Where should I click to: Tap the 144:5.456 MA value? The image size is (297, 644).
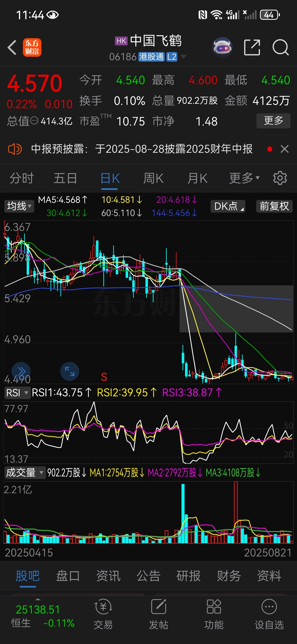coord(174,213)
